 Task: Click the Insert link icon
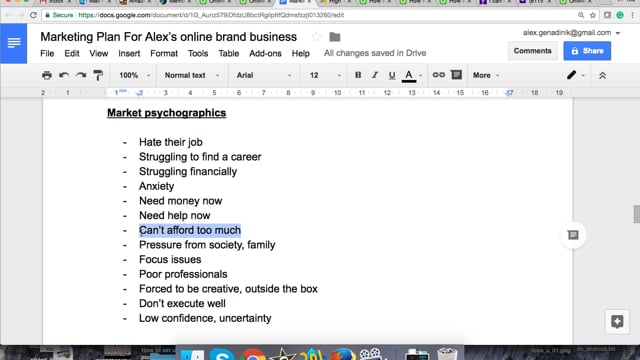pyautogui.click(x=438, y=75)
